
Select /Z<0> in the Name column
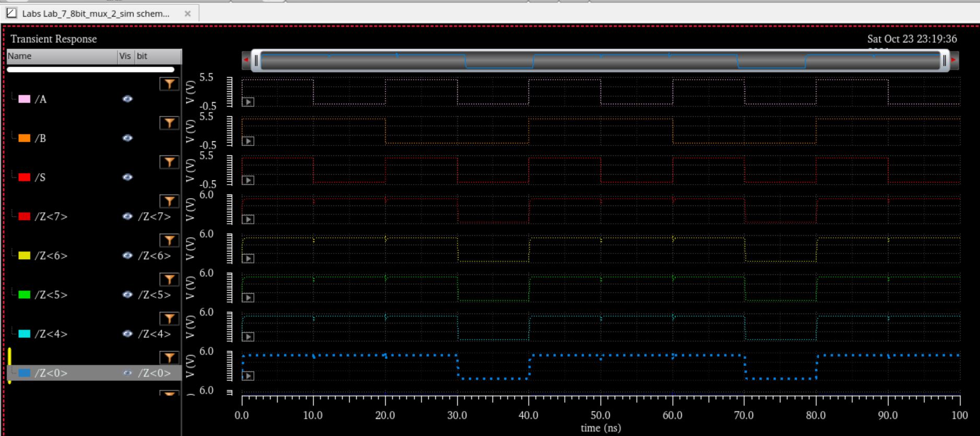(x=51, y=373)
